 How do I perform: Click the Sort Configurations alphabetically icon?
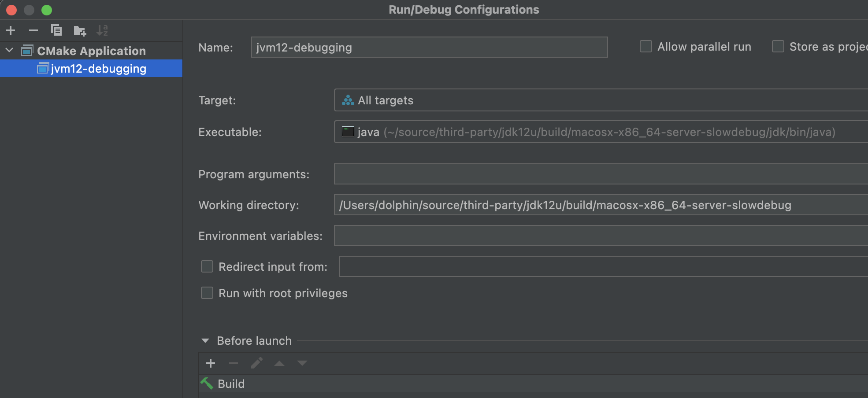(x=102, y=30)
